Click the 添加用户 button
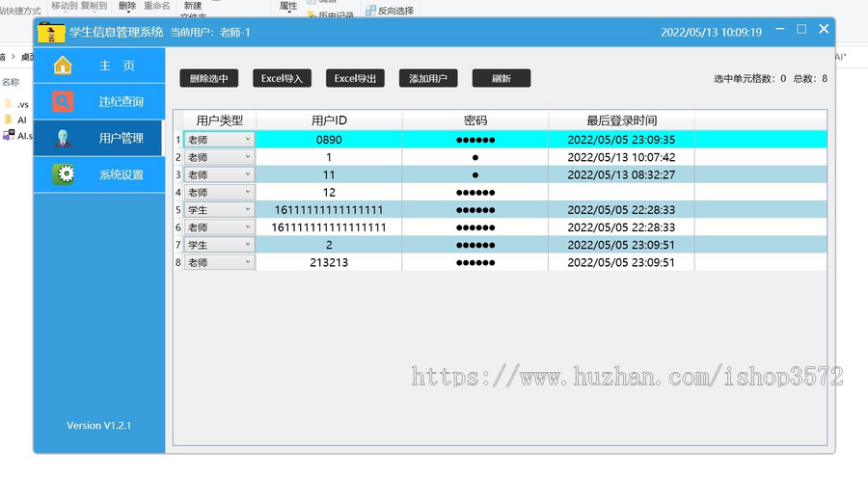The image size is (868, 478). tap(428, 79)
